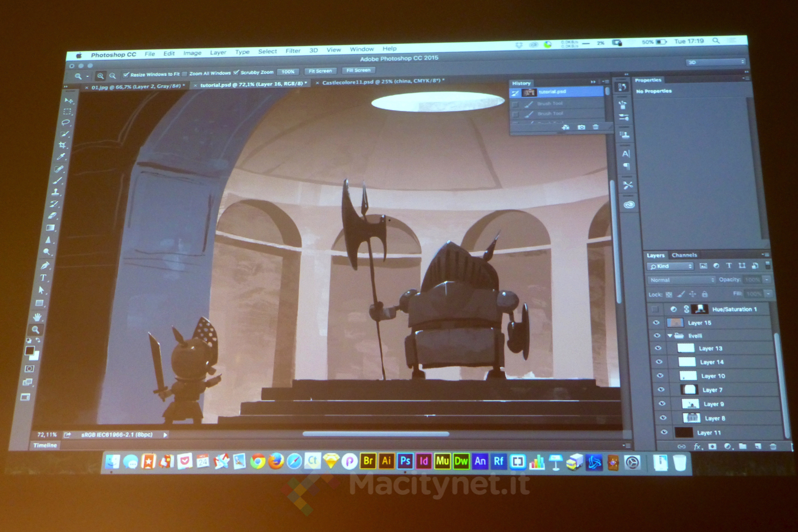Open the layer Opacity dropdown arrow
Image resolution: width=798 pixels, height=532 pixels.
[767, 279]
